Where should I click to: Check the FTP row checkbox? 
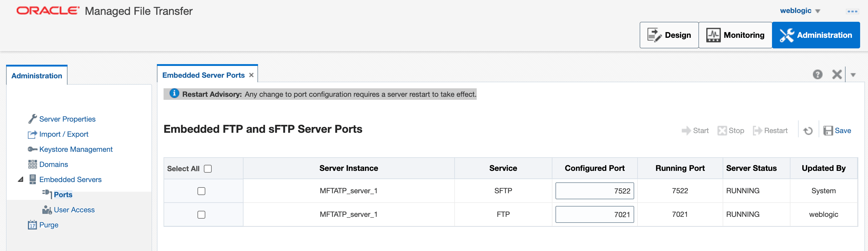[x=201, y=215]
